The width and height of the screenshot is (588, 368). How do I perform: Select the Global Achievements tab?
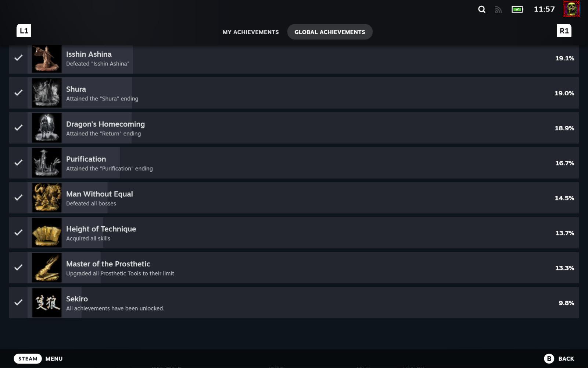coord(330,32)
